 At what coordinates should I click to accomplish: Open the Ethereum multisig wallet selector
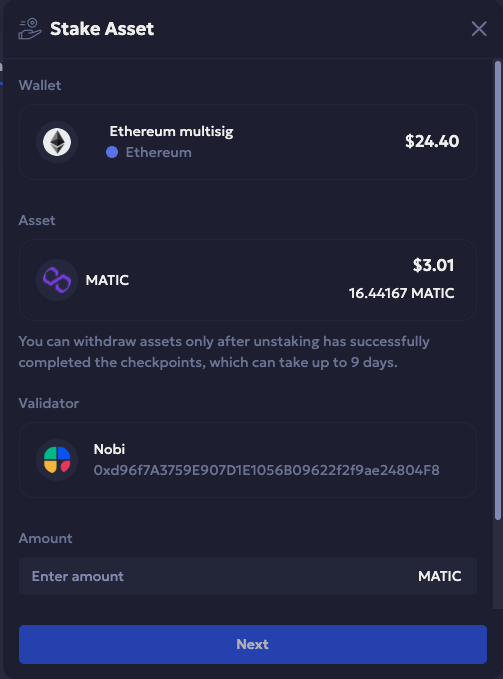[x=248, y=142]
